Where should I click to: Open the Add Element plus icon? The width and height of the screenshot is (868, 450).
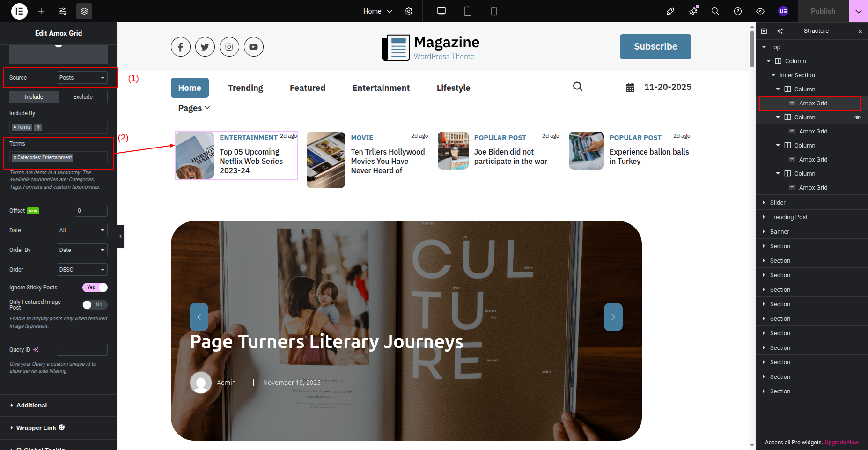[x=41, y=11]
